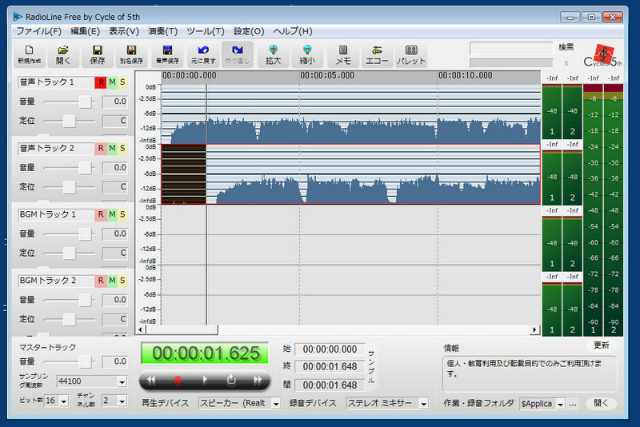Click the 終 end time field 00:00:01.648
Screen dimensions: 640x427
(x=330, y=367)
